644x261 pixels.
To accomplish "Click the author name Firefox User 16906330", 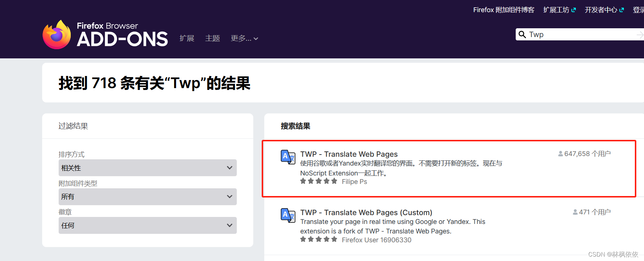I will (x=376, y=240).
